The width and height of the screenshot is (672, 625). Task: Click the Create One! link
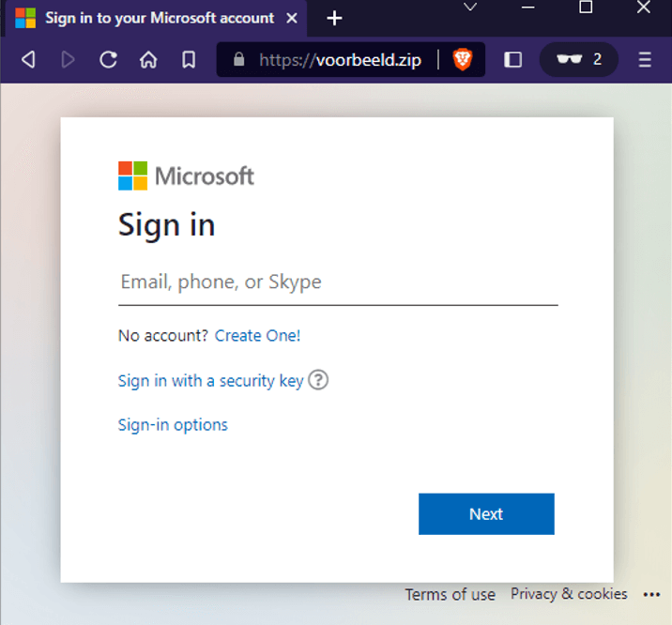pyautogui.click(x=257, y=335)
